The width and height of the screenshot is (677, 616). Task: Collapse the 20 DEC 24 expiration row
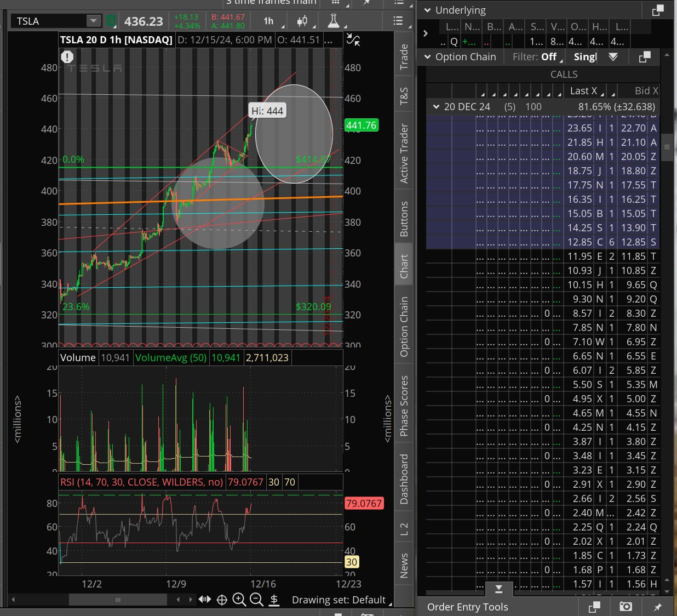[x=436, y=107]
